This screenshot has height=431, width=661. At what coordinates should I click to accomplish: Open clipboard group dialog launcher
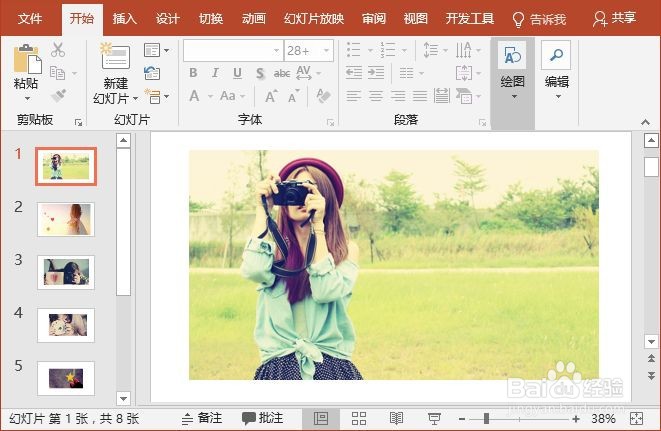[x=78, y=122]
